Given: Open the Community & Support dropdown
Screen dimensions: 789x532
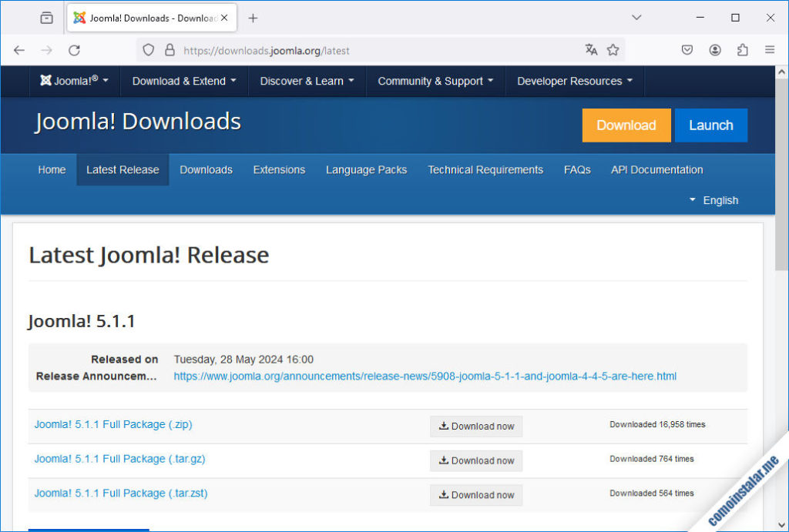Looking at the screenshot, I should point(435,80).
